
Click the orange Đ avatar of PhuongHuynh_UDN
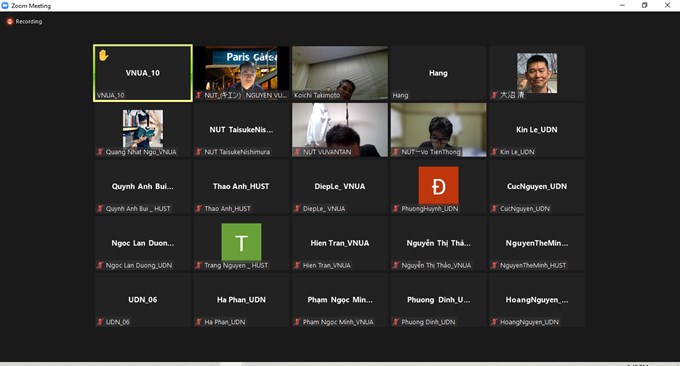click(x=438, y=186)
